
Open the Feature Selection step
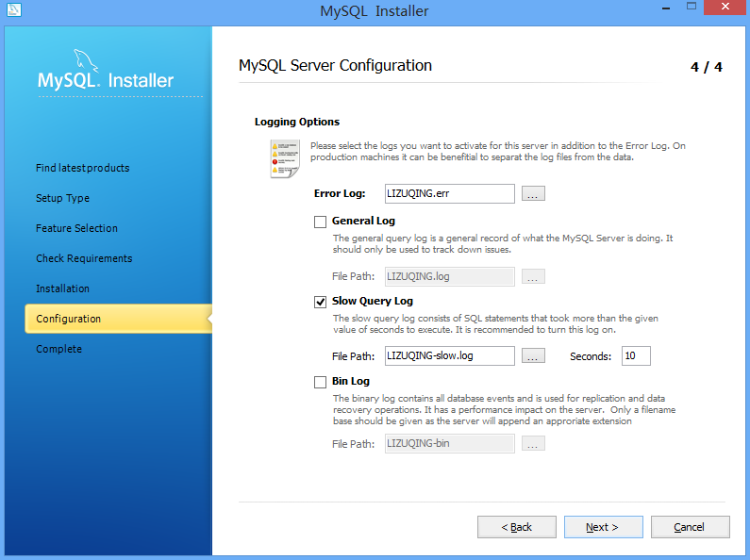tap(76, 228)
